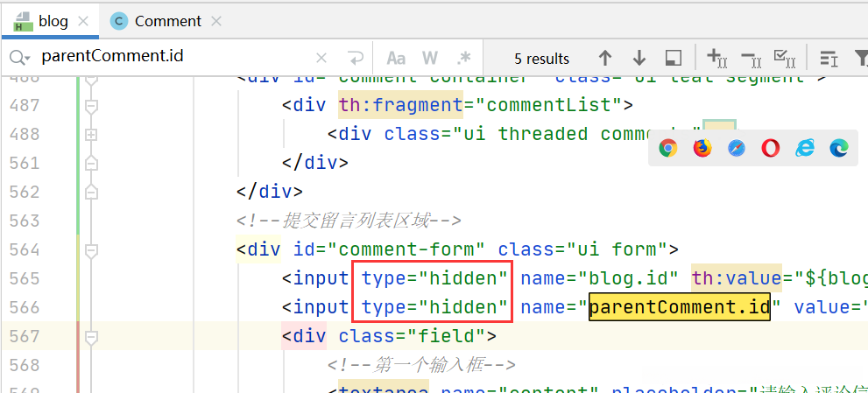Image resolution: width=868 pixels, height=393 pixels.
Task: Click the comment 提交留言列表区域
Action: [349, 221]
